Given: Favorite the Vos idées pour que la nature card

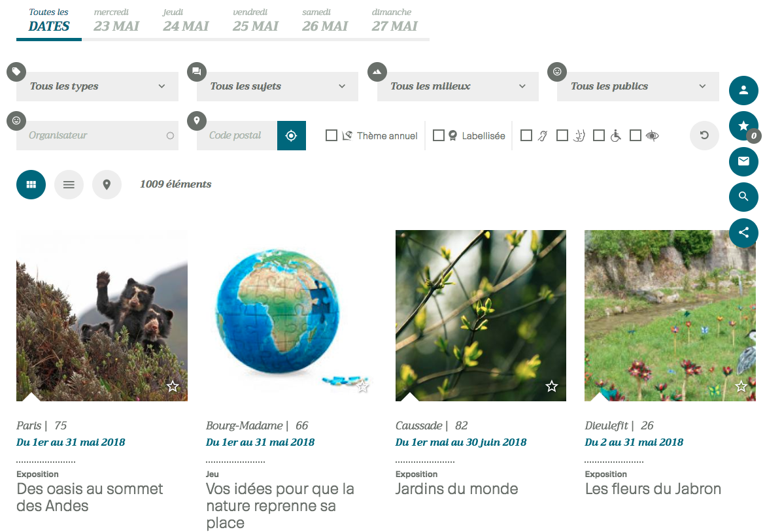Looking at the screenshot, I should pyautogui.click(x=362, y=387).
